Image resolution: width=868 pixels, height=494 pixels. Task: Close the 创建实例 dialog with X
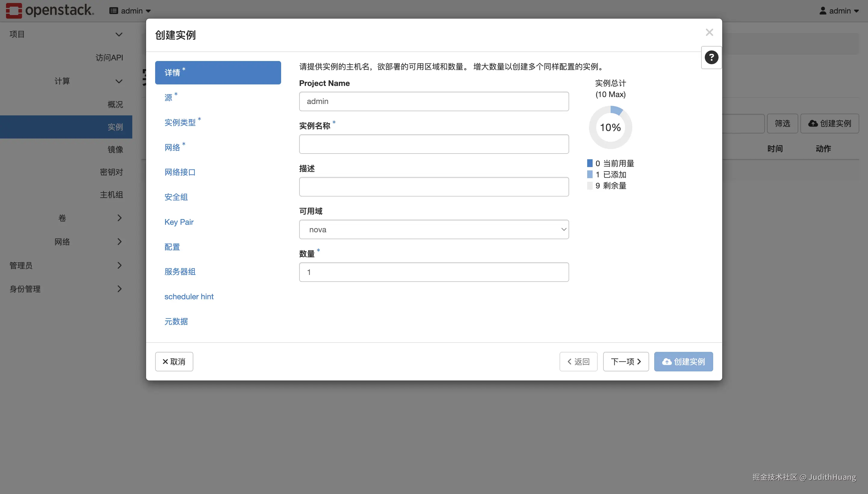709,32
